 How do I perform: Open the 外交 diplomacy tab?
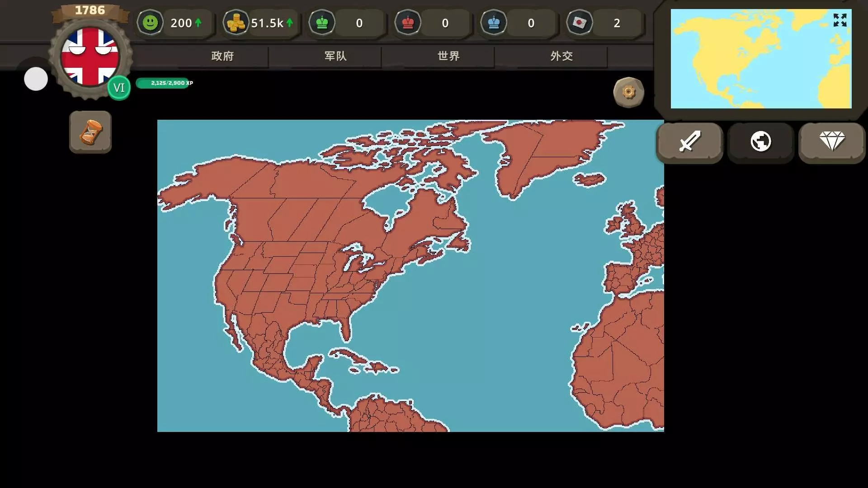(x=561, y=56)
